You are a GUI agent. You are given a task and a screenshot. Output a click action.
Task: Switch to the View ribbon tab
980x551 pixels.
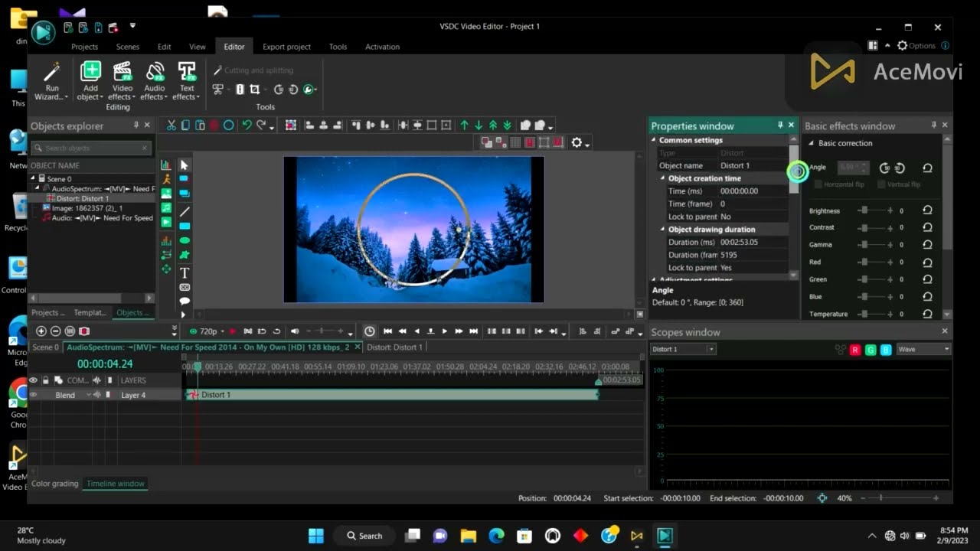click(x=197, y=47)
